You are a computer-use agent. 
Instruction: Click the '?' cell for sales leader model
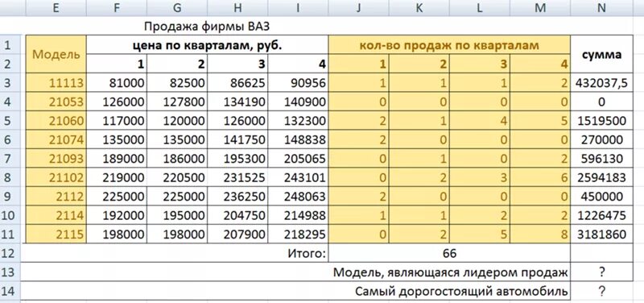pyautogui.click(x=601, y=272)
